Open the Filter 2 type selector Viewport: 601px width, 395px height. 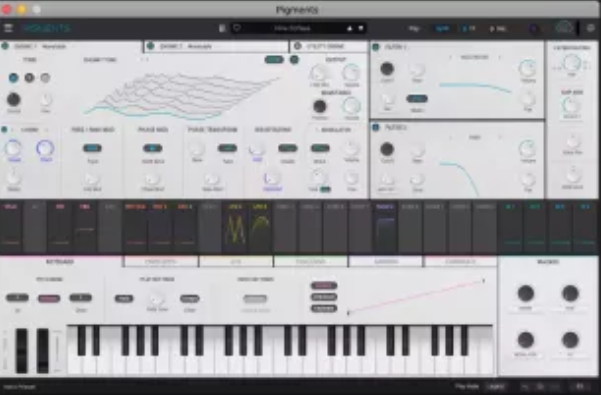475,137
